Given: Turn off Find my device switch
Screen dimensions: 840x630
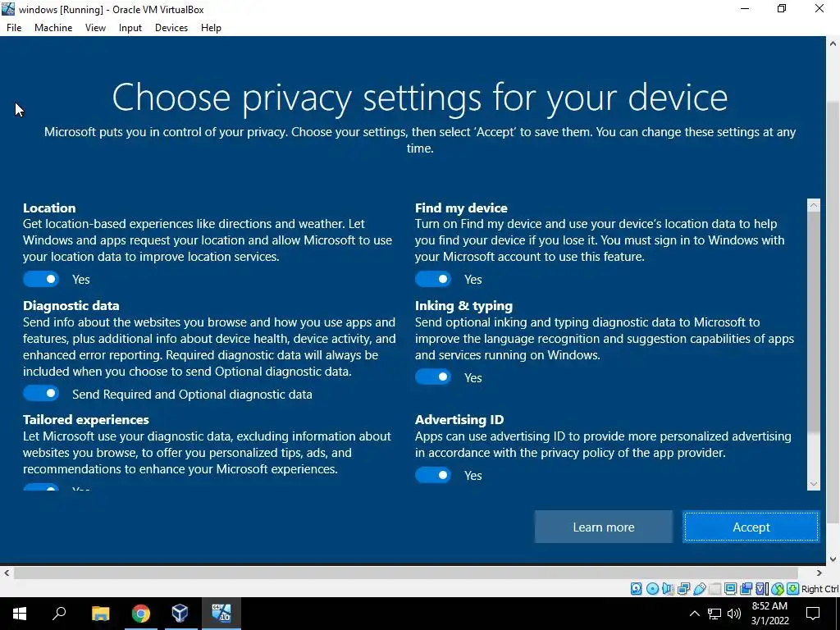Looking at the screenshot, I should [x=433, y=279].
